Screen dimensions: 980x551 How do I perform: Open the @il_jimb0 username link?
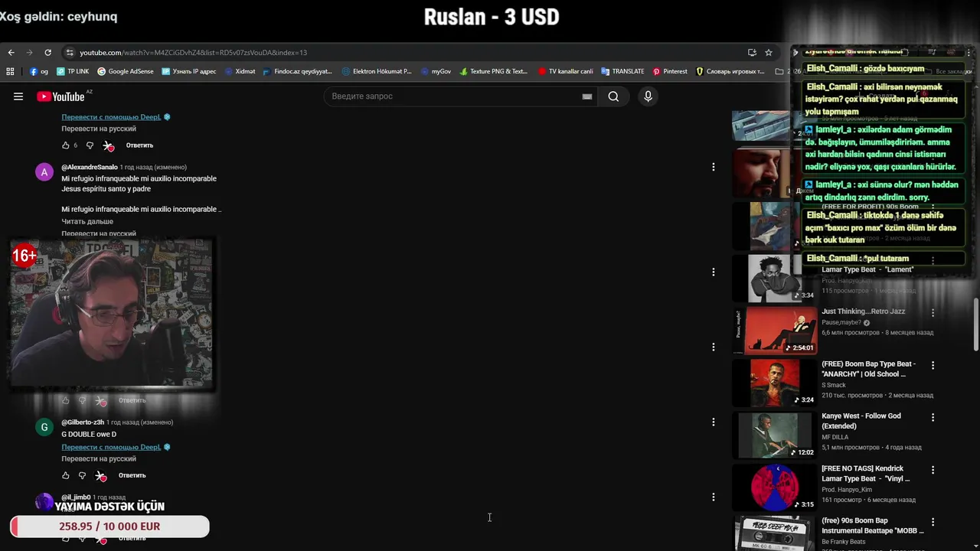pyautogui.click(x=76, y=497)
